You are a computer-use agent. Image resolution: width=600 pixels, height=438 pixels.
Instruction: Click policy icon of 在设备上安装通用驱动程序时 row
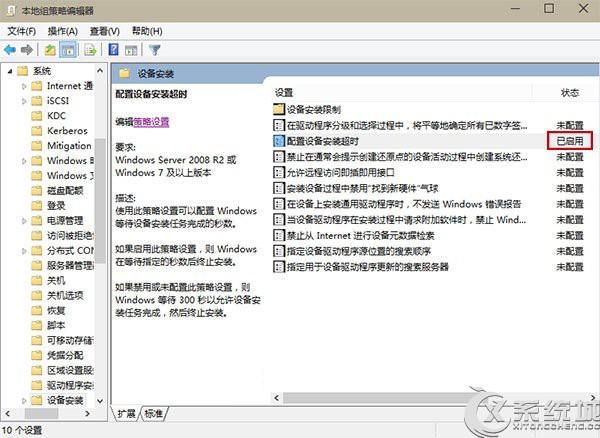click(x=279, y=204)
